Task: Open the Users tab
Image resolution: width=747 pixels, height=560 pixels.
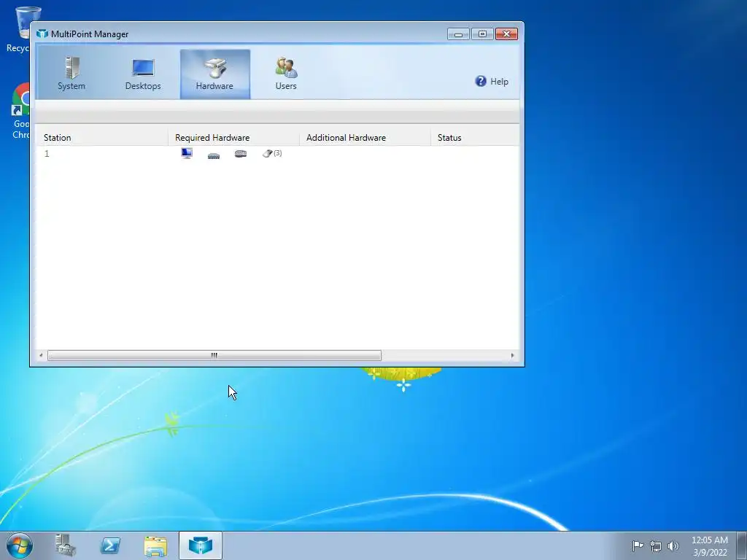Action: pos(286,74)
